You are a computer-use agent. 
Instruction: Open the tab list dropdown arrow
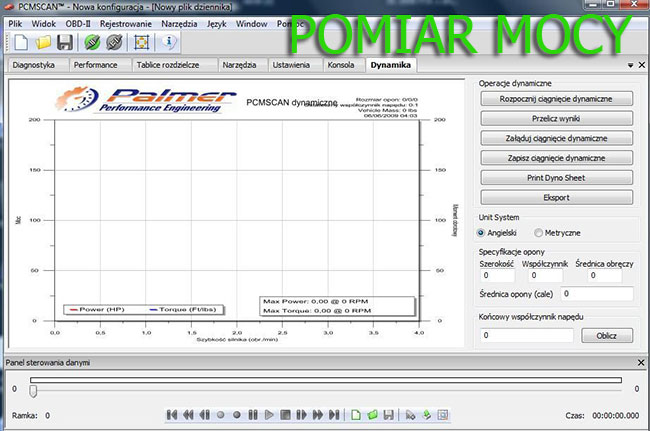tap(631, 65)
